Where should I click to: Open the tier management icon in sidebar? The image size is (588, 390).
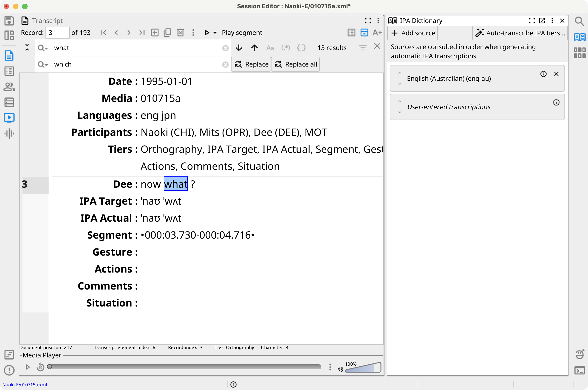point(9,102)
